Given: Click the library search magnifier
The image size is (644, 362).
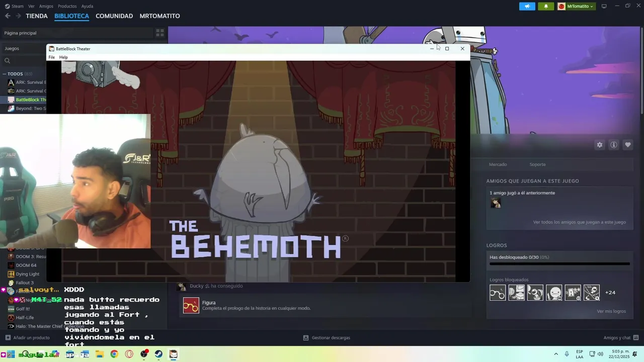Looking at the screenshot, I should point(8,61).
